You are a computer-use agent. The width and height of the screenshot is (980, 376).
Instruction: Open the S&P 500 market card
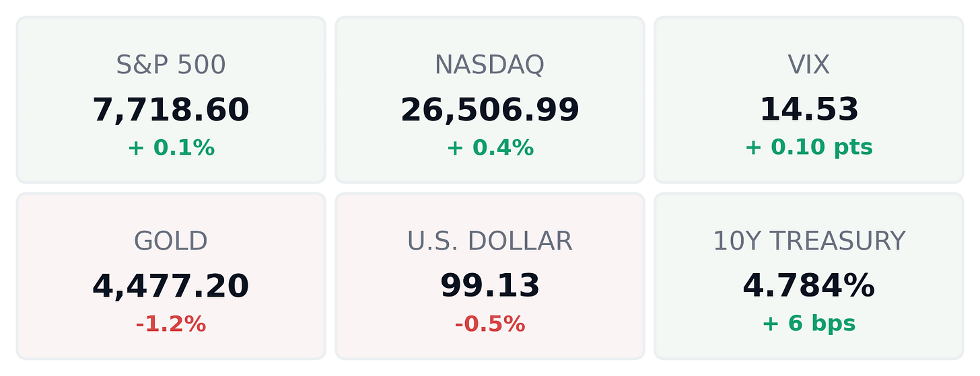171,100
